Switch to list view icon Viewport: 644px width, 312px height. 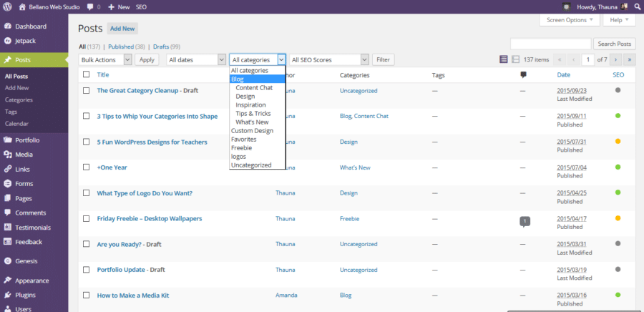coord(504,59)
